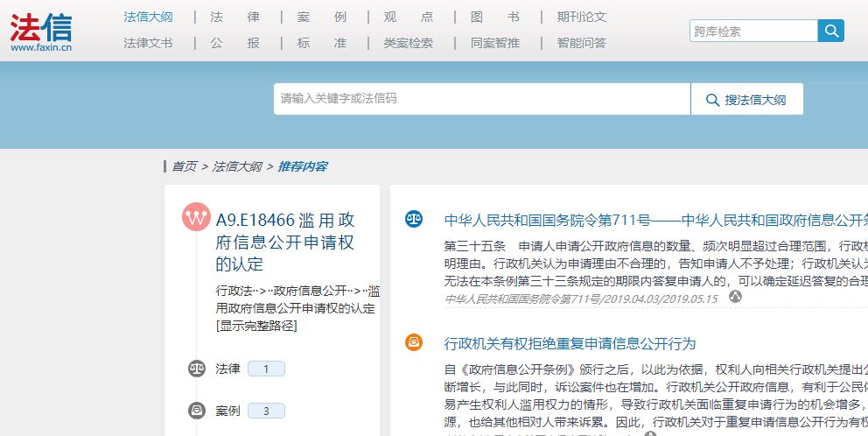Viewport: 868px width, 436px height.
Task: Click the count badge 1 beside 法律
Action: click(x=266, y=369)
